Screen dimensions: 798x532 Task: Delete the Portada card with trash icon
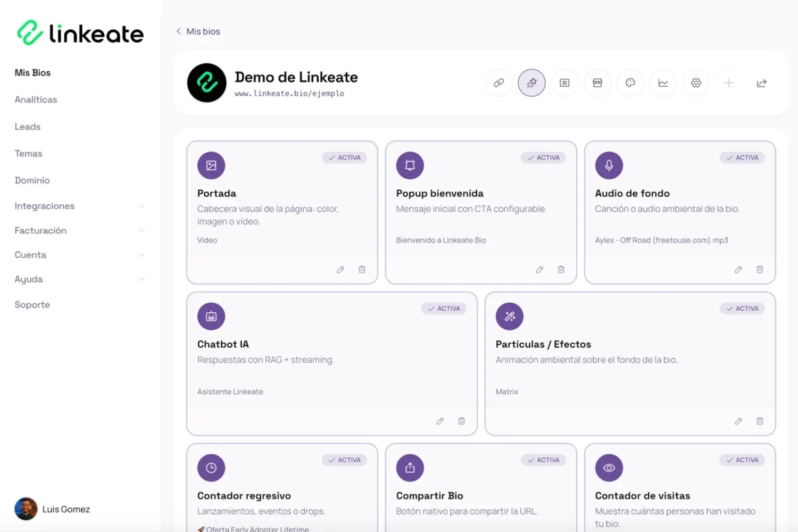click(x=362, y=270)
